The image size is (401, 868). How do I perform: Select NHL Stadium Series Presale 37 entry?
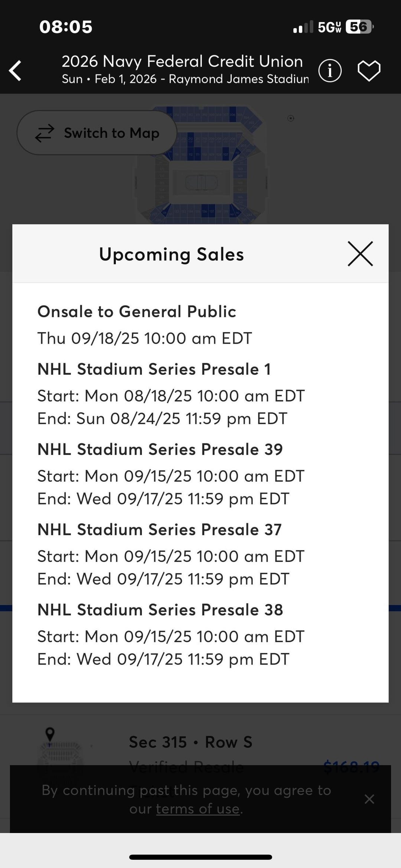click(x=159, y=530)
